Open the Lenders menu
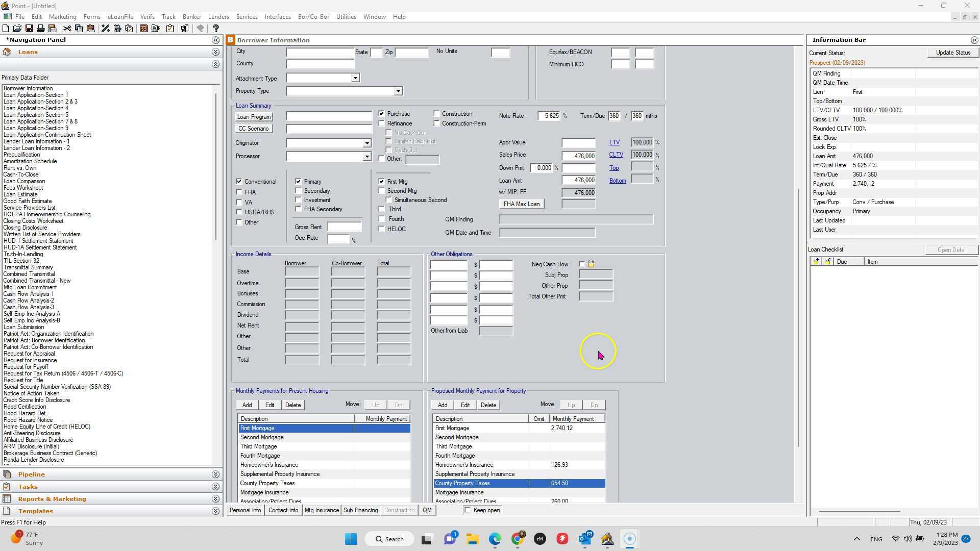 click(218, 17)
